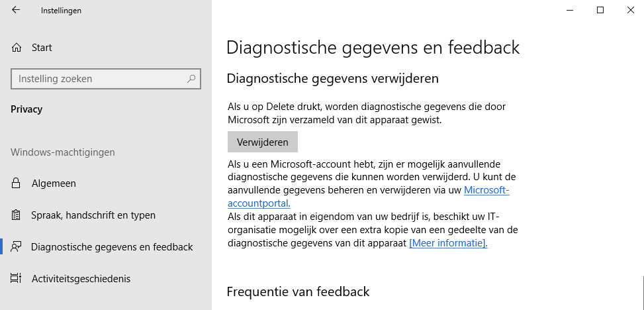The image size is (644, 310).
Task: Click the magnifier icon in search box
Action: tap(191, 79)
